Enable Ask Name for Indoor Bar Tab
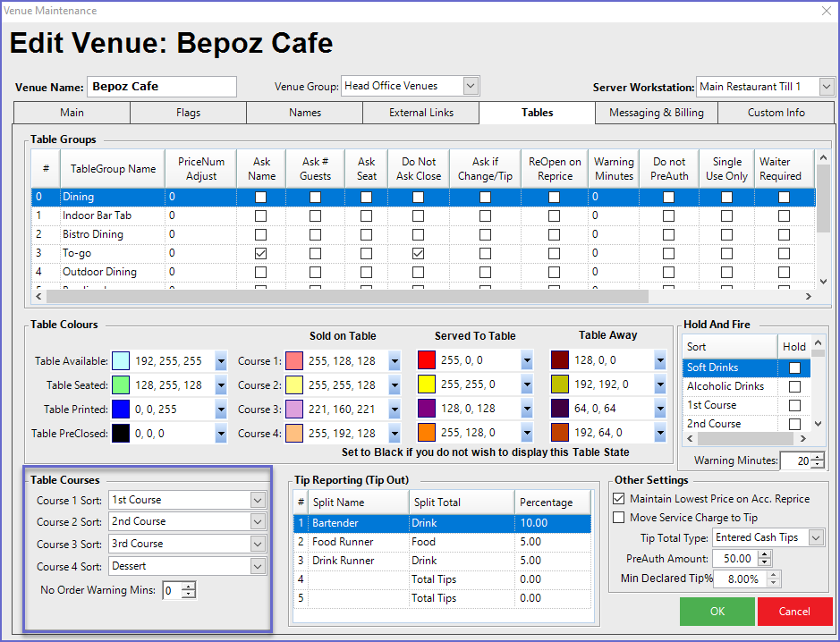 (260, 215)
